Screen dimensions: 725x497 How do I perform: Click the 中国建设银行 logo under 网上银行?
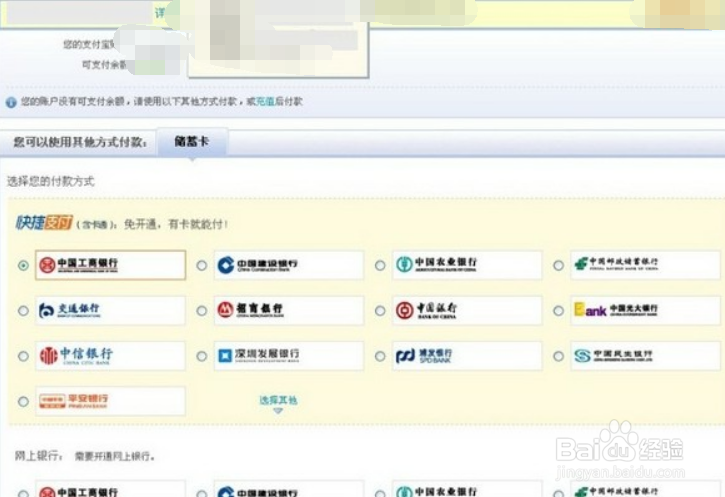pyautogui.click(x=289, y=489)
